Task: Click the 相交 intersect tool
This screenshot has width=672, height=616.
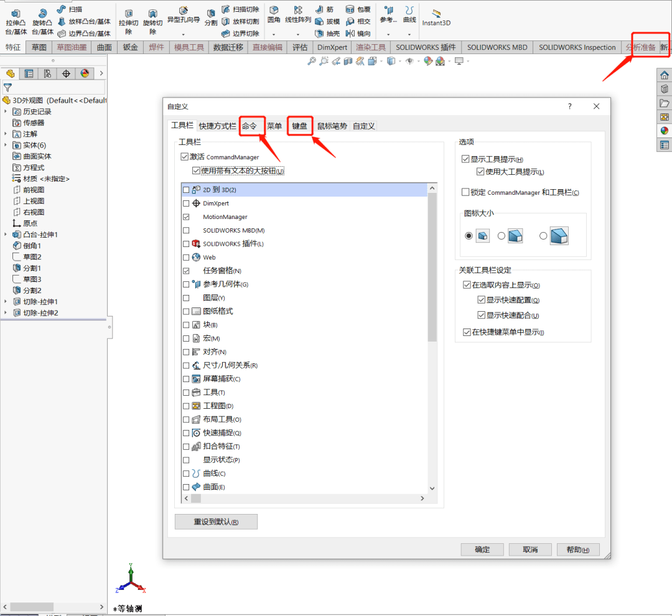Action: click(358, 21)
